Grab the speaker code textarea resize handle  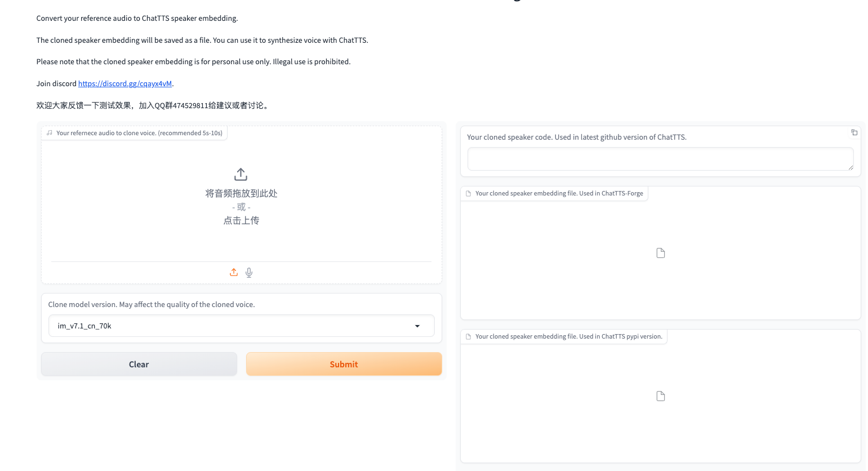(851, 167)
